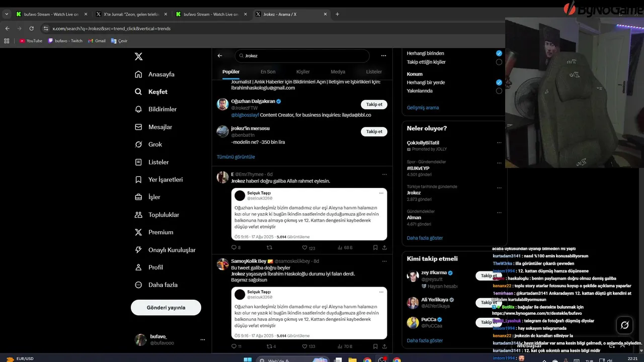
Task: Select Herhangi birinden radio option
Action: [499, 53]
